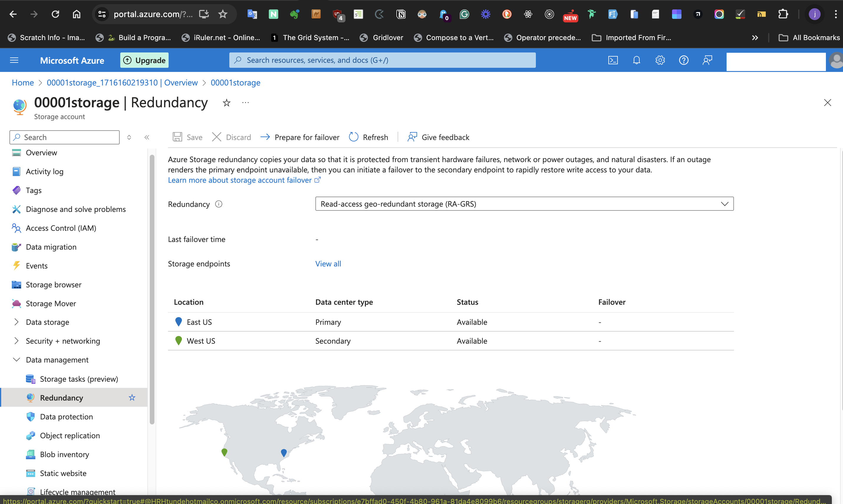Image resolution: width=843 pixels, height=504 pixels.
Task: Favorite the Redundancy page title star
Action: point(227,103)
